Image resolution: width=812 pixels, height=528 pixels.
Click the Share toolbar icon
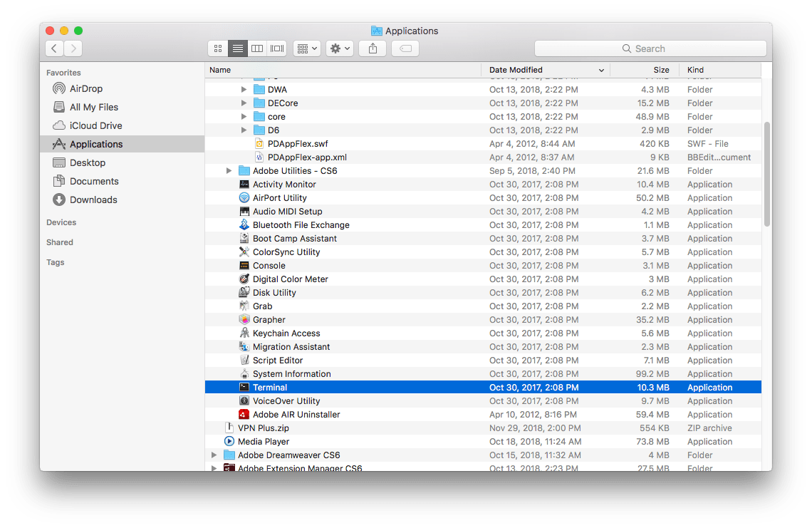point(372,48)
